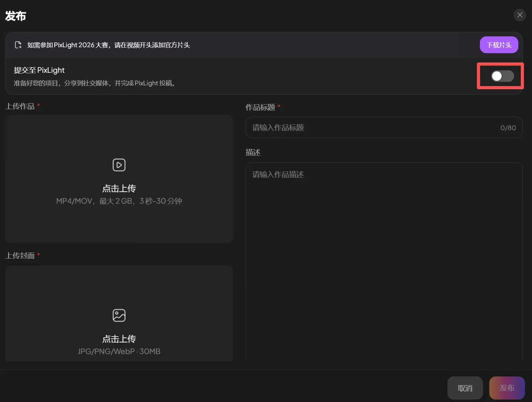Click the PixLight 2026 contest notice text
Viewport: 532px width, 402px height.
(x=109, y=45)
